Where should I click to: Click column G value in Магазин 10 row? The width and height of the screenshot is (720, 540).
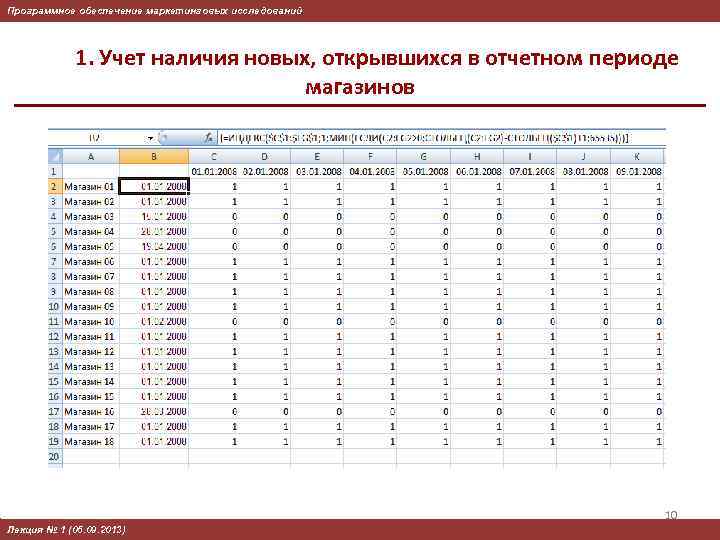point(423,321)
